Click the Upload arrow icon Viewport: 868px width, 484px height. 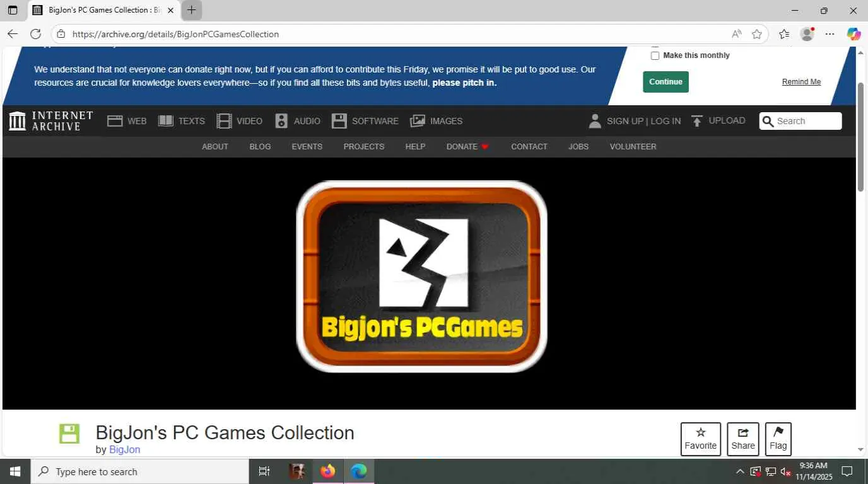pos(697,121)
